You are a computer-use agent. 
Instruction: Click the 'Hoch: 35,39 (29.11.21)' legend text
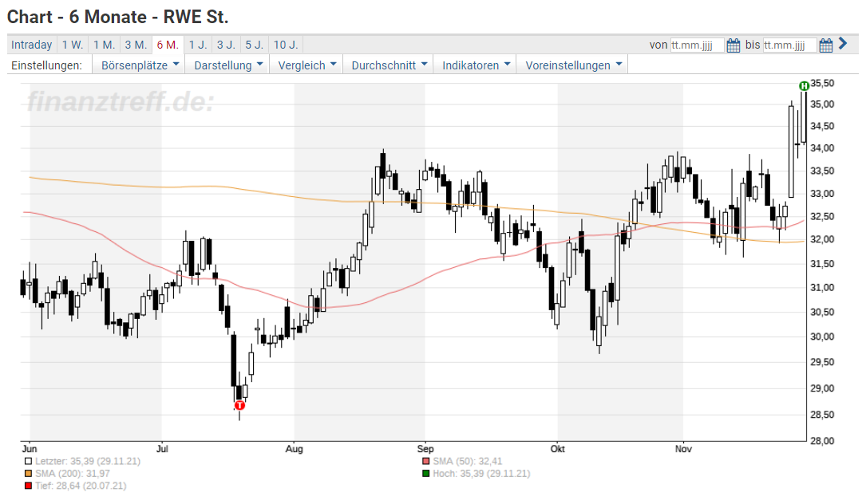tap(481, 474)
